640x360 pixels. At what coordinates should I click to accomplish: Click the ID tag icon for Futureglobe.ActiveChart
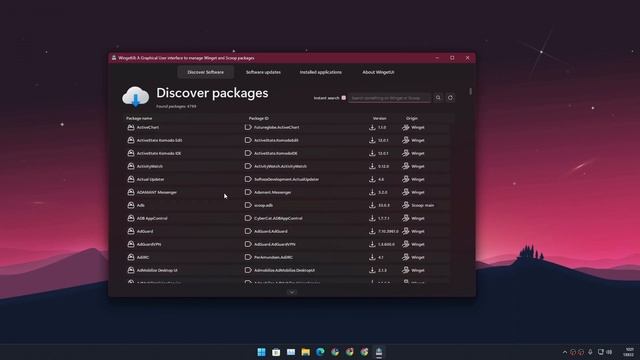coord(248,127)
